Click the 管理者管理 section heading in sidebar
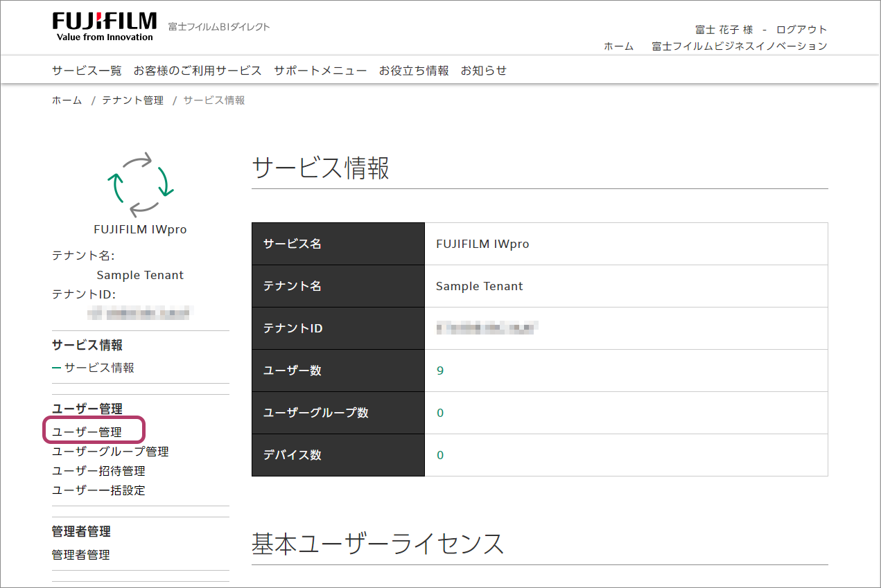 81,532
